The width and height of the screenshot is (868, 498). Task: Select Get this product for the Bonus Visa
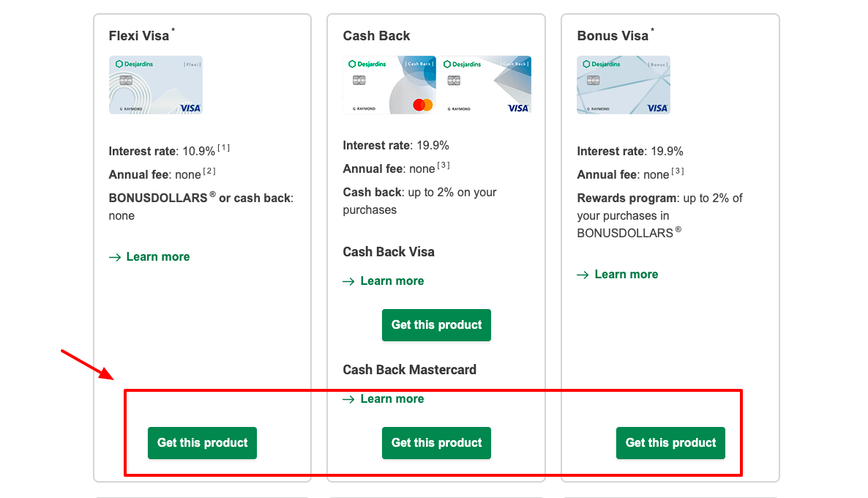point(670,443)
